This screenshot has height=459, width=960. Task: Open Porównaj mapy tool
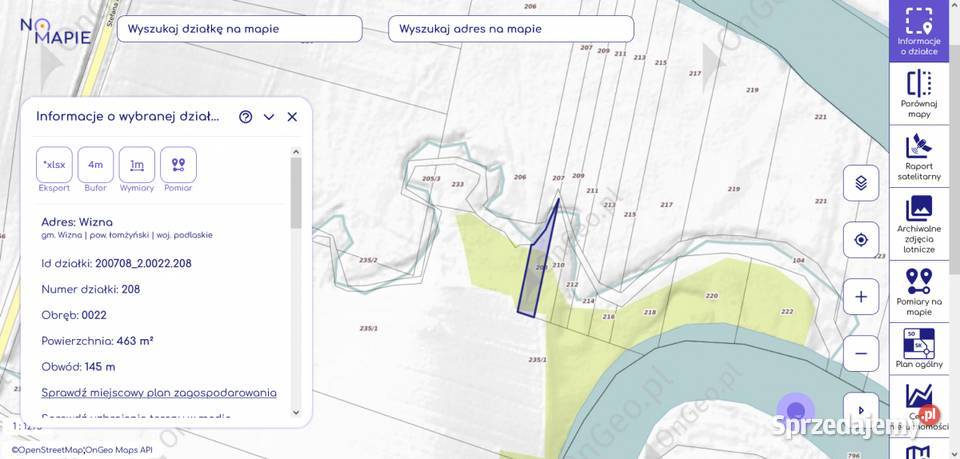[x=918, y=93]
